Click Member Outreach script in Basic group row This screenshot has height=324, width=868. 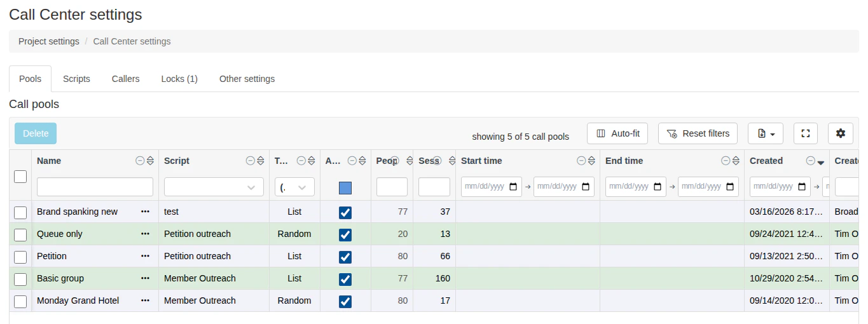200,278
